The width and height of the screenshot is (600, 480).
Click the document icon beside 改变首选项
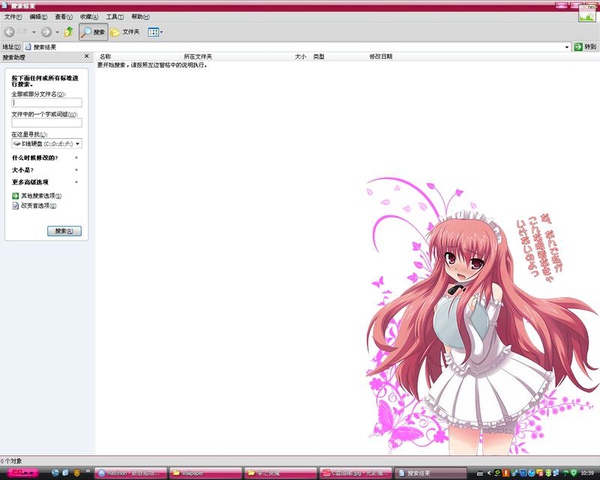point(15,206)
